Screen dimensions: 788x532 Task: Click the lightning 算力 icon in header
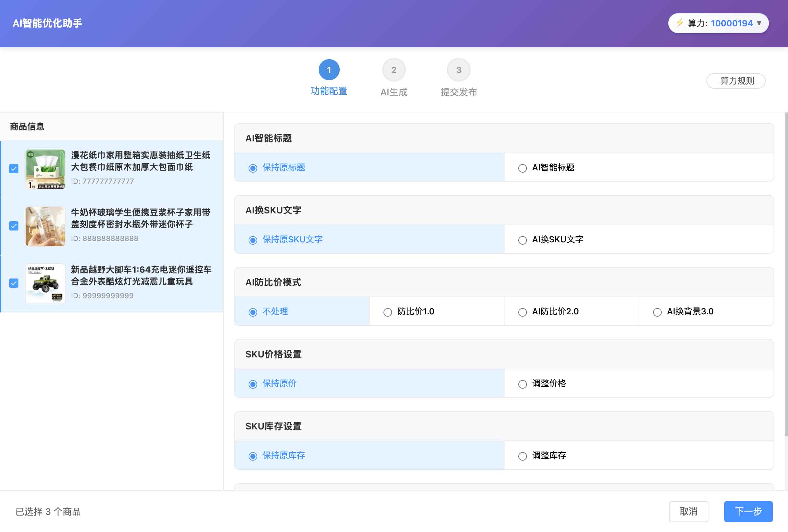click(x=679, y=23)
